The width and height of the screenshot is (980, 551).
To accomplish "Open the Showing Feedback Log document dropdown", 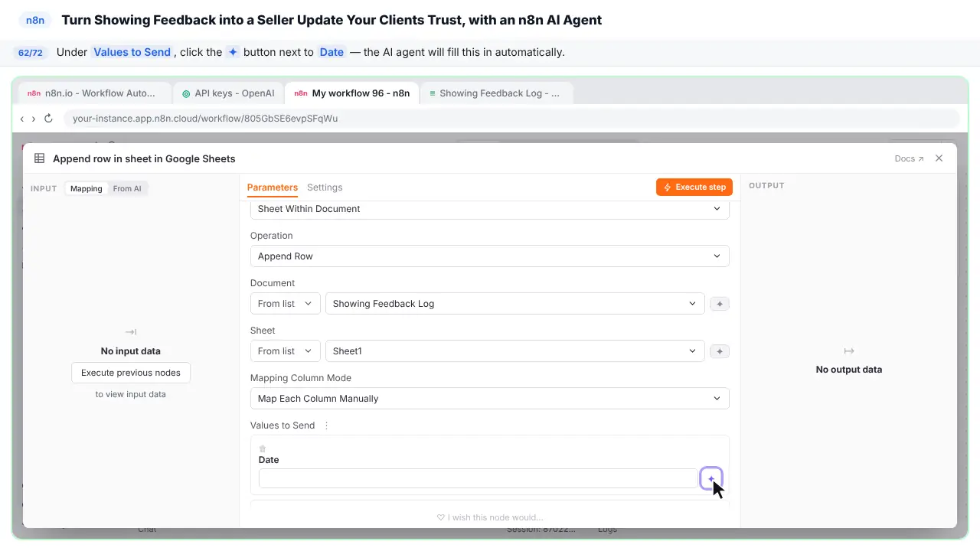I will tap(514, 304).
